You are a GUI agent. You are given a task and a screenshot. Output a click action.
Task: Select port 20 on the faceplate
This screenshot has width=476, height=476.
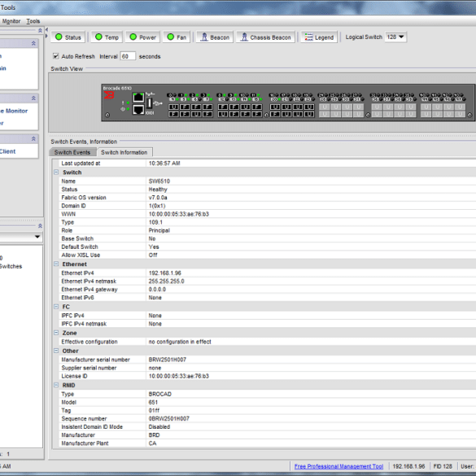click(275, 114)
